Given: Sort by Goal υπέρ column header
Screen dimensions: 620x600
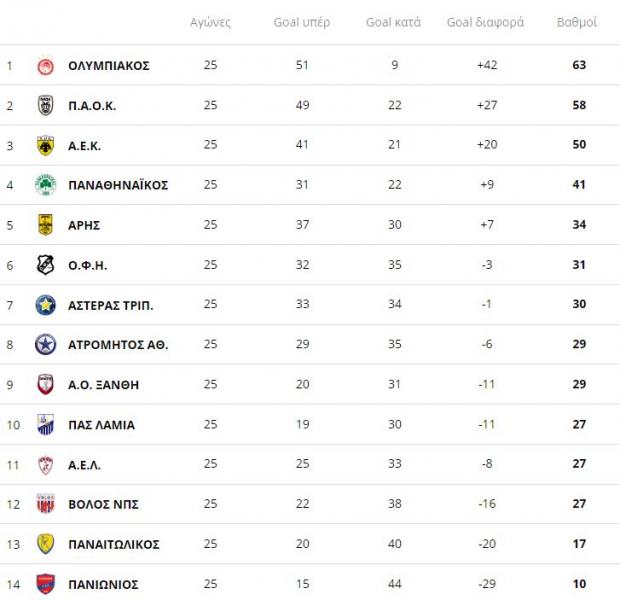Looking at the screenshot, I should (x=302, y=22).
